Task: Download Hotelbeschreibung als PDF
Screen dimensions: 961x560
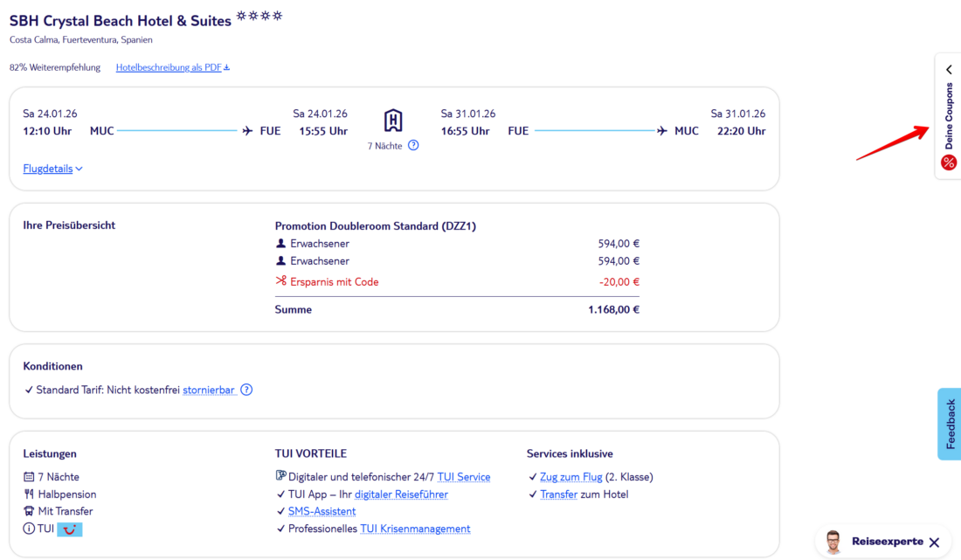Action: (x=172, y=67)
